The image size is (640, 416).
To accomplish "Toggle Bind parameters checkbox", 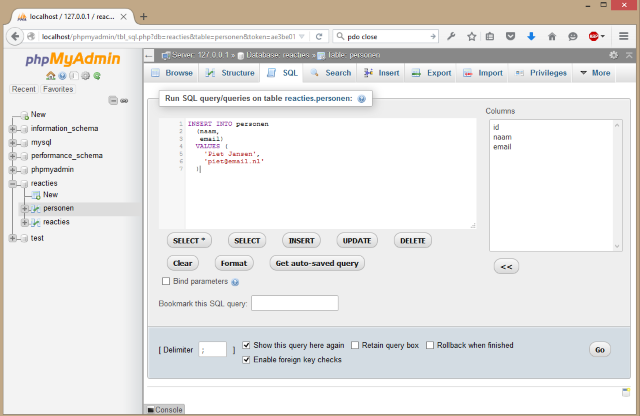I will (166, 281).
